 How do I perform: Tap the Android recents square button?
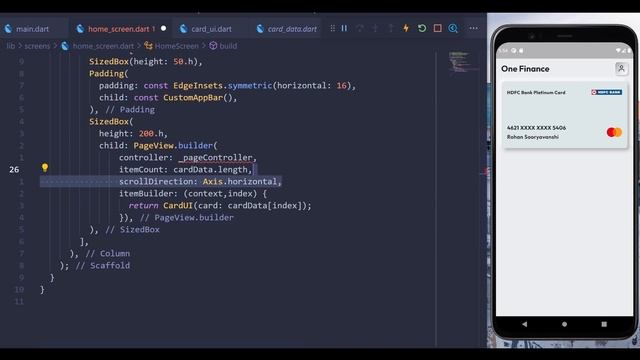coord(604,324)
